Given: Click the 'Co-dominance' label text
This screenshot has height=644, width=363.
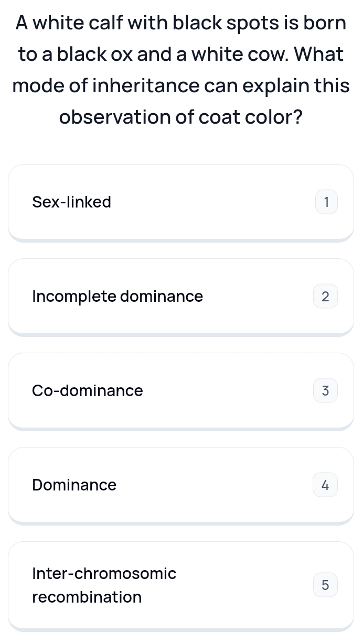Looking at the screenshot, I should click(88, 391).
